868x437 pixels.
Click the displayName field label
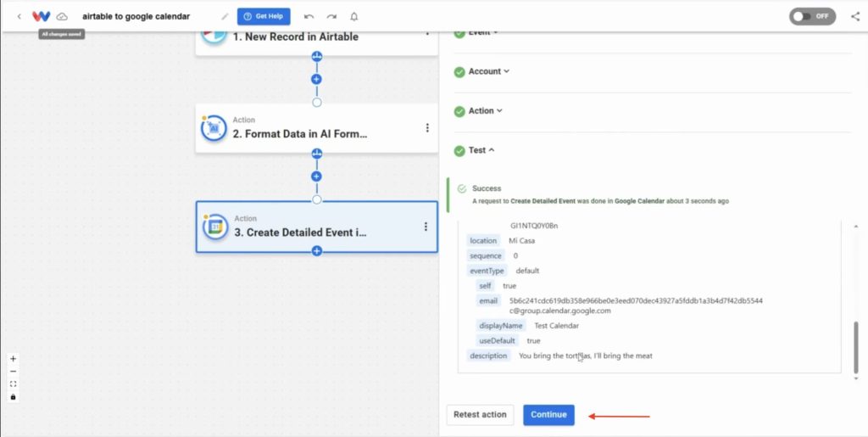pos(500,326)
